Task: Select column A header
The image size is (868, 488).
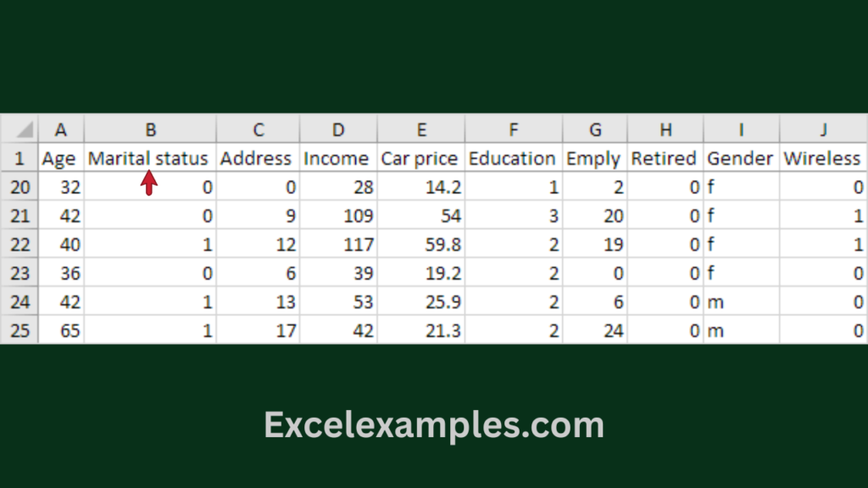Action: pyautogui.click(x=61, y=130)
